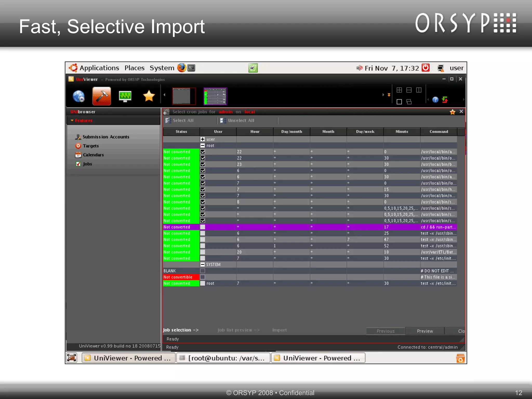Viewport: 532px width, 399px height.
Task: Collapse the SYSTEM group in cron table
Action: tap(203, 264)
